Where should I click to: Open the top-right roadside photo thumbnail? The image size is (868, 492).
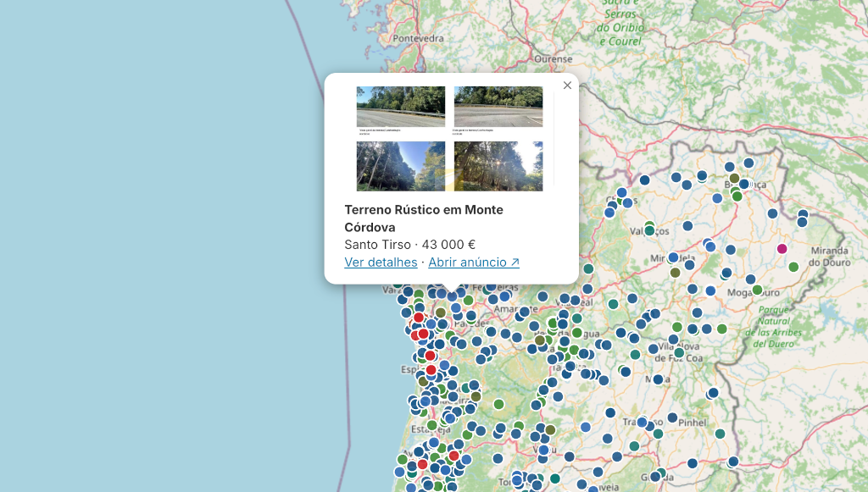coord(498,107)
